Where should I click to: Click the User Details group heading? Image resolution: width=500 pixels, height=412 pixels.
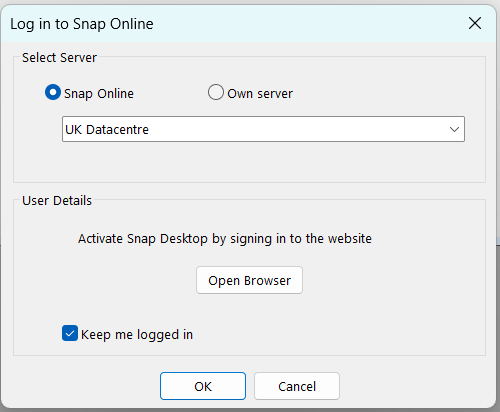[57, 201]
